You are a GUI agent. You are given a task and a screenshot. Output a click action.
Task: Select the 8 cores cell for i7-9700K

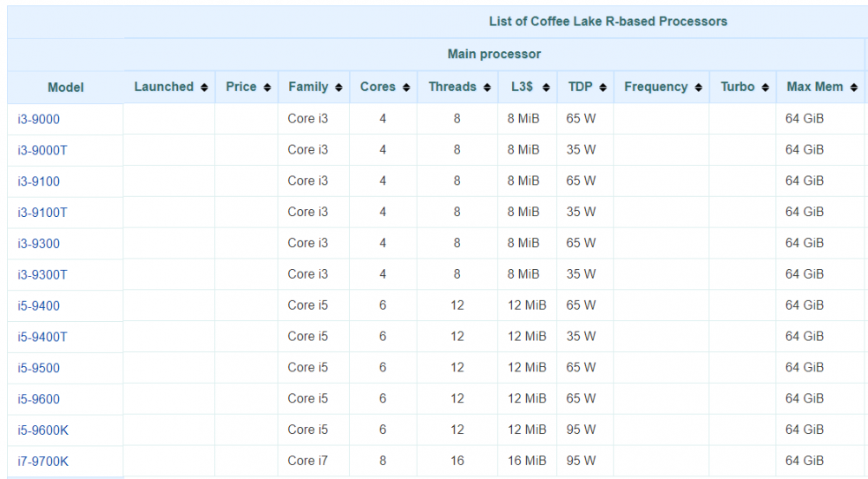click(383, 461)
